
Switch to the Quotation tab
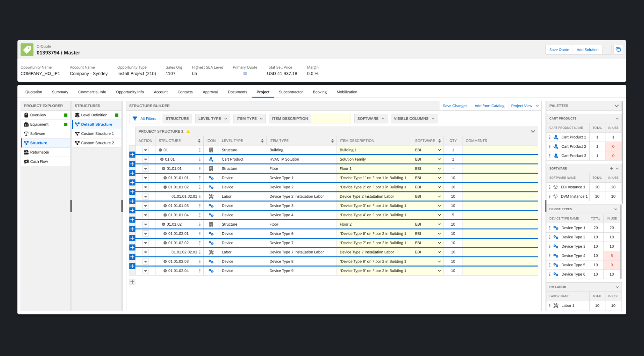point(34,92)
